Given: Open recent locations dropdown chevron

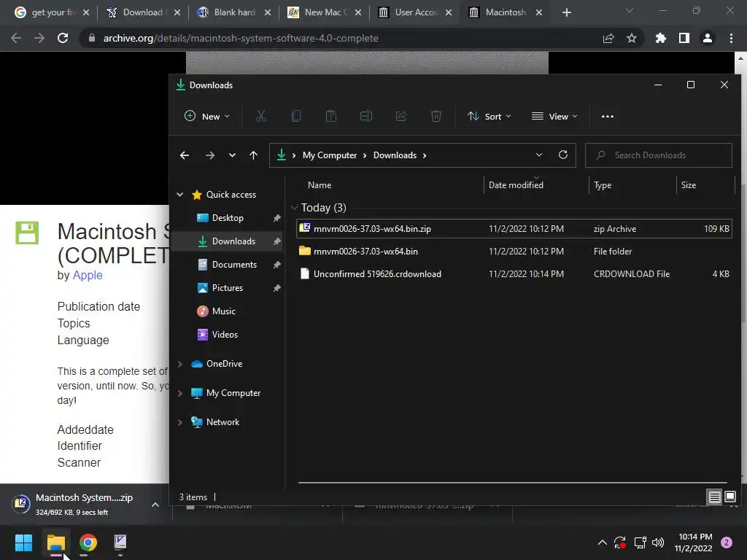Looking at the screenshot, I should [x=232, y=155].
